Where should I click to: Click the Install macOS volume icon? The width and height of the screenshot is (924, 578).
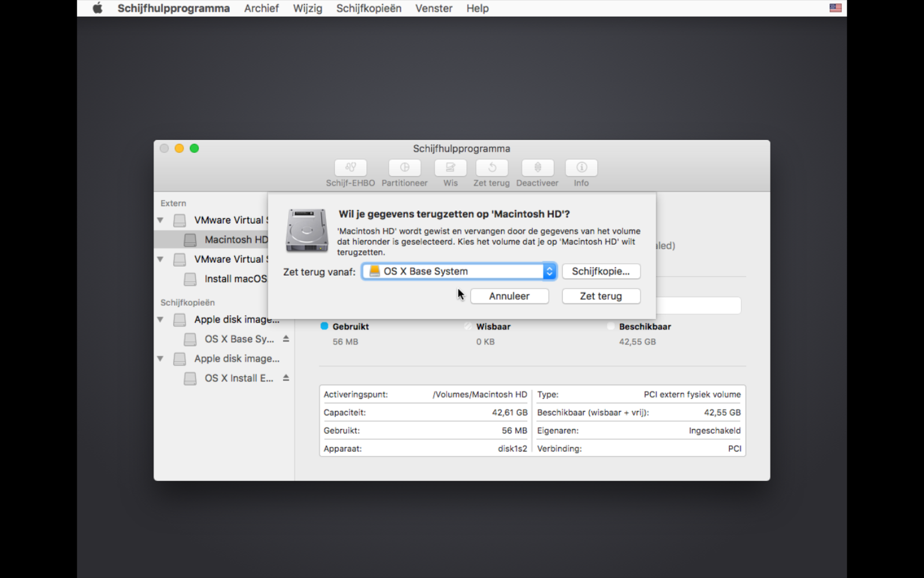click(190, 279)
